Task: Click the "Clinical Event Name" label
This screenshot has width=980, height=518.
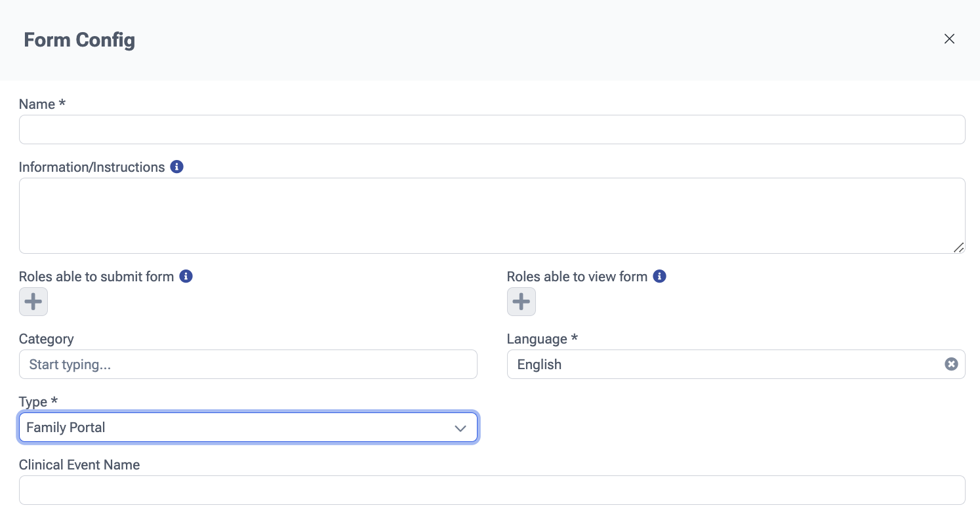Action: click(x=79, y=465)
